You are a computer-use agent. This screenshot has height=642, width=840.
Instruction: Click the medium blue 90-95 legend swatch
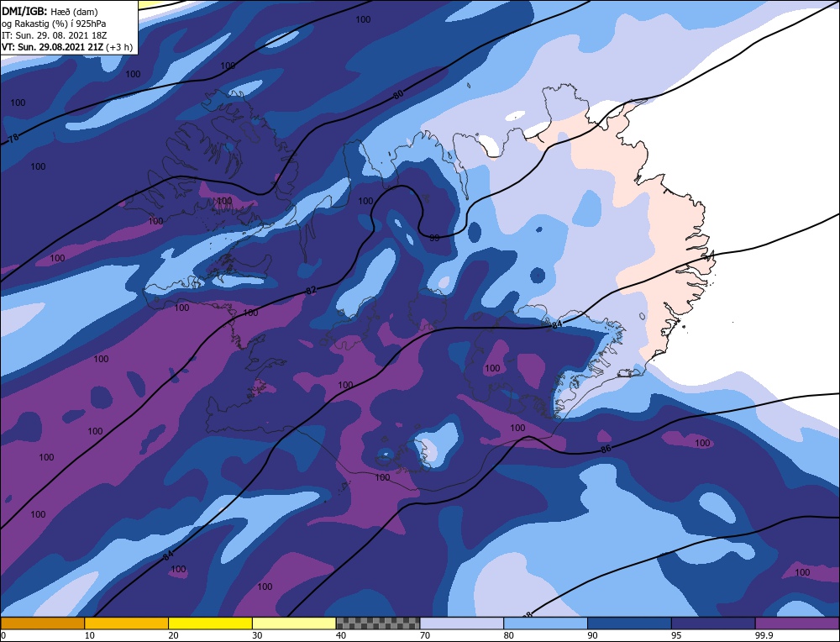pos(629,623)
